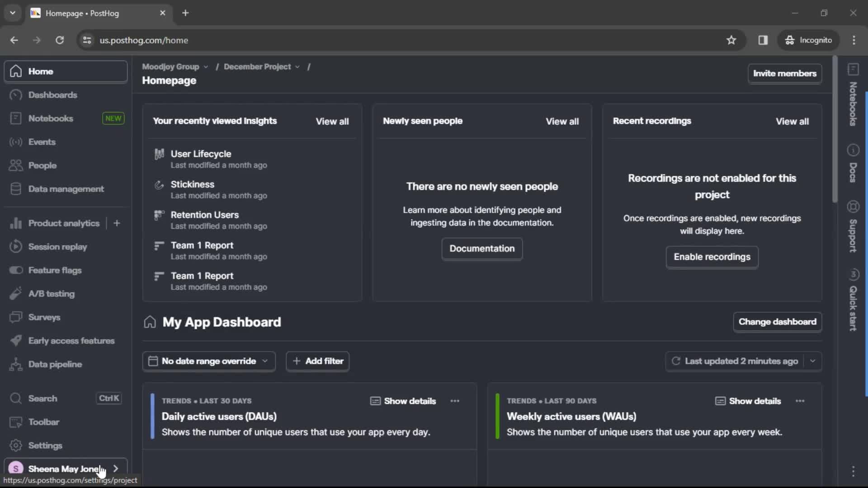Click the plus icon beside Product analytics
This screenshot has width=868, height=488.
[117, 223]
